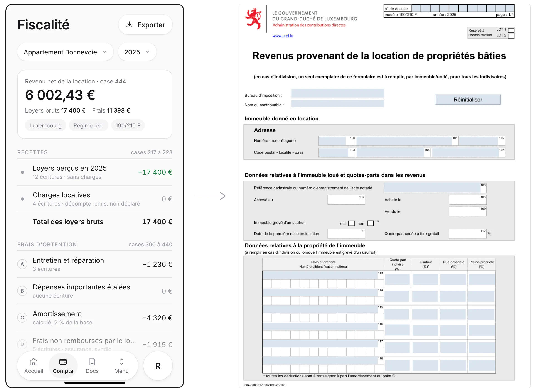Open the Charges locatives row
536x392 pixels.
[95, 199]
